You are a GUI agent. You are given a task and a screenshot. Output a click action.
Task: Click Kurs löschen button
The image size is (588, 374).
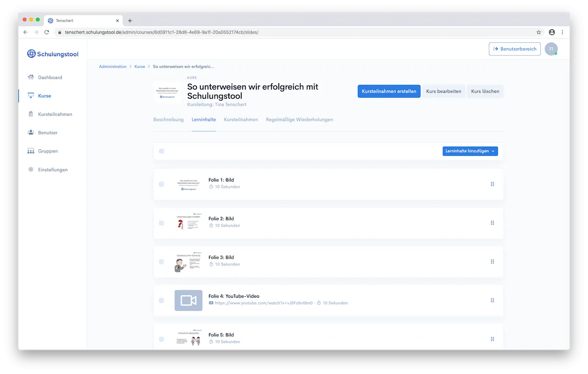485,91
